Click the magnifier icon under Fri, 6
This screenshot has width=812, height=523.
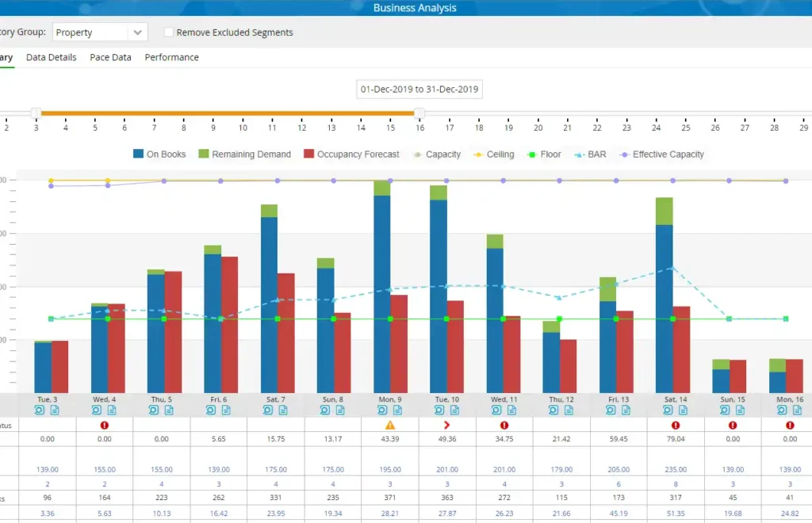point(210,410)
